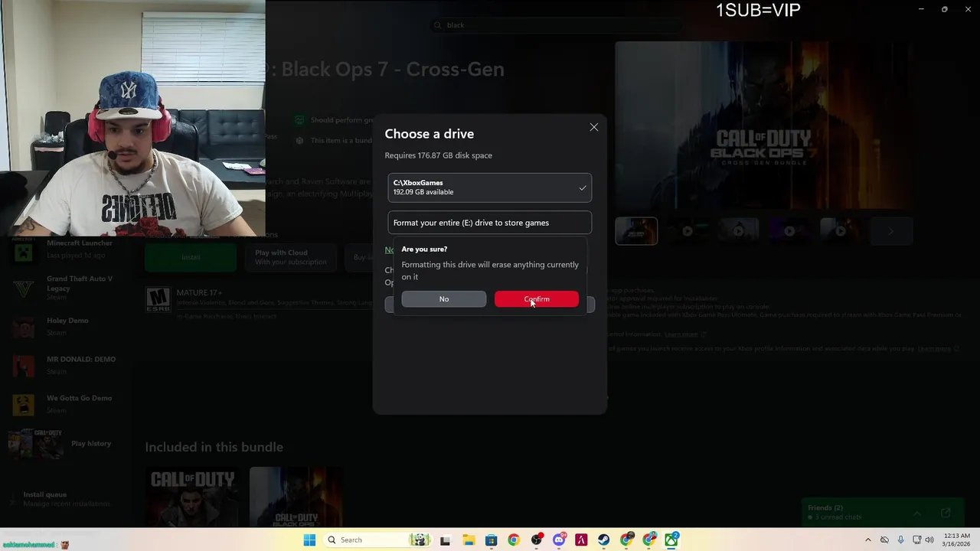Click the We Gotta Go Demo icon
The image size is (980, 551).
[24, 403]
